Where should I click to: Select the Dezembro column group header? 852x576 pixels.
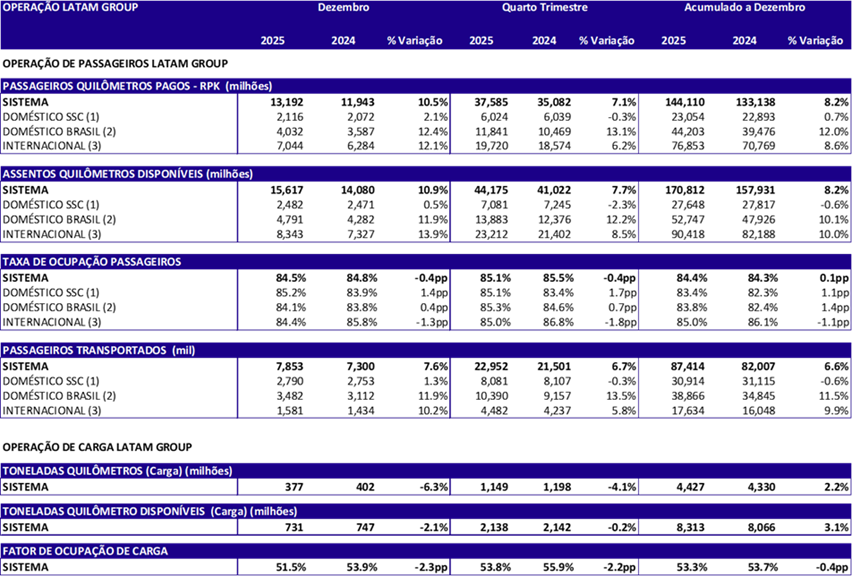[343, 7]
